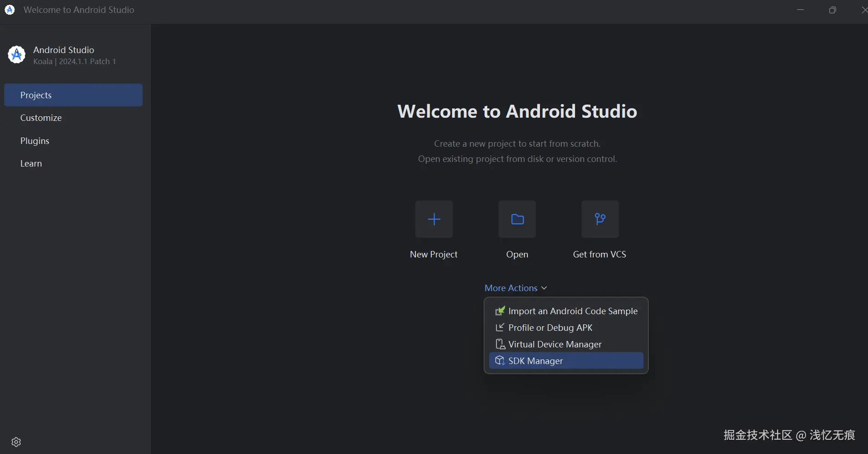868x454 pixels.
Task: Open settings via the gear icon
Action: 16,442
